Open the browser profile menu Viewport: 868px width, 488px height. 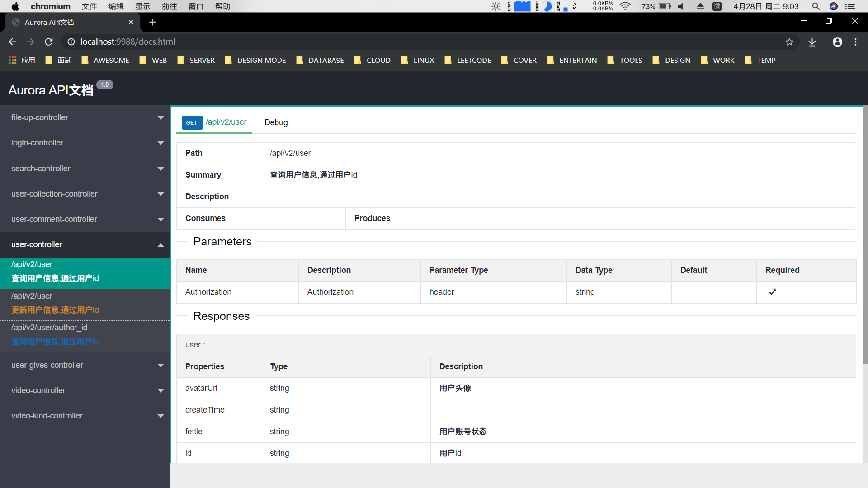coord(837,42)
